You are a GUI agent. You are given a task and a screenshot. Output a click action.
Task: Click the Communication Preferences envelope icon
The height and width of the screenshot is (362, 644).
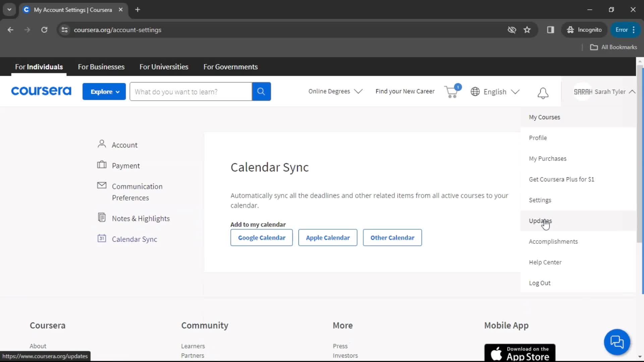102,185
